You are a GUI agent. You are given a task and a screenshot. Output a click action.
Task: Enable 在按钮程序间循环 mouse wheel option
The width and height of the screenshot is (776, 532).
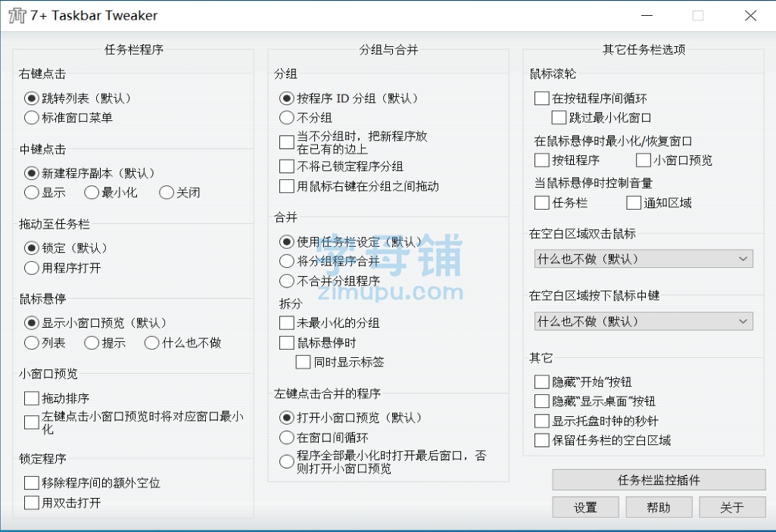point(542,98)
